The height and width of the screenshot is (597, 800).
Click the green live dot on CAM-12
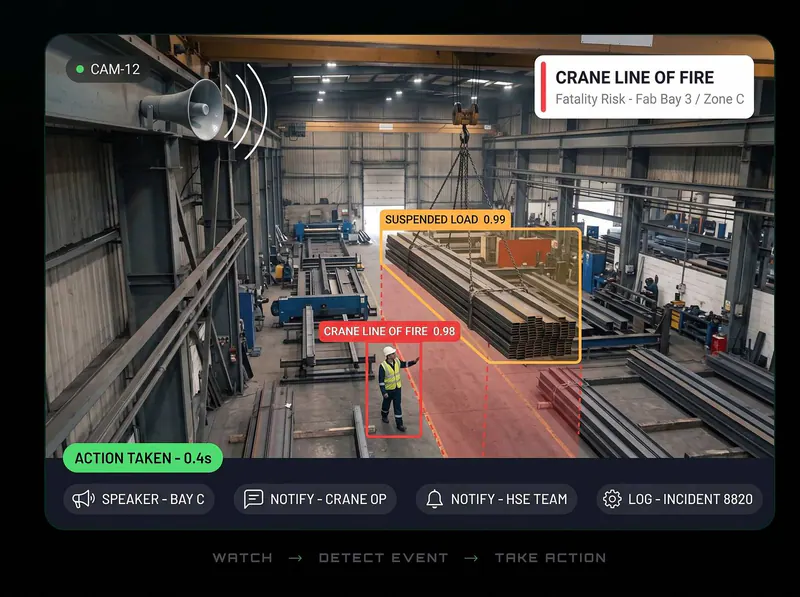coord(80,69)
